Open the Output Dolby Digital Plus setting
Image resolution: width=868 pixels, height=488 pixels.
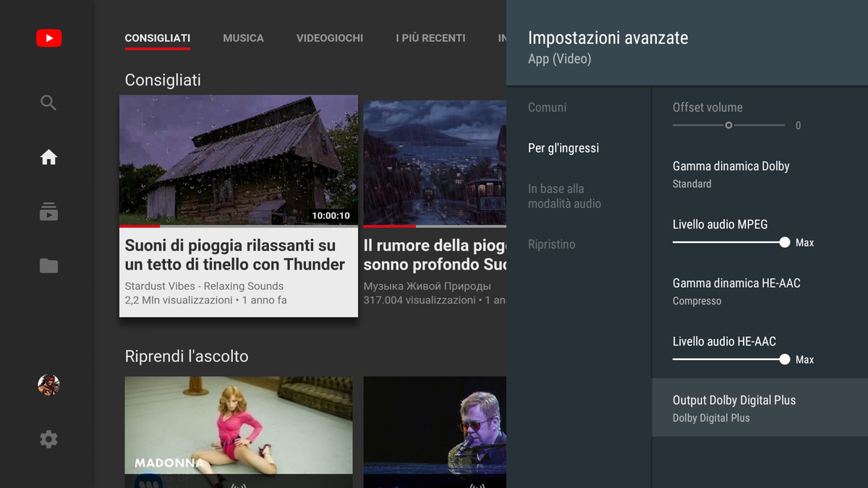[x=733, y=407]
